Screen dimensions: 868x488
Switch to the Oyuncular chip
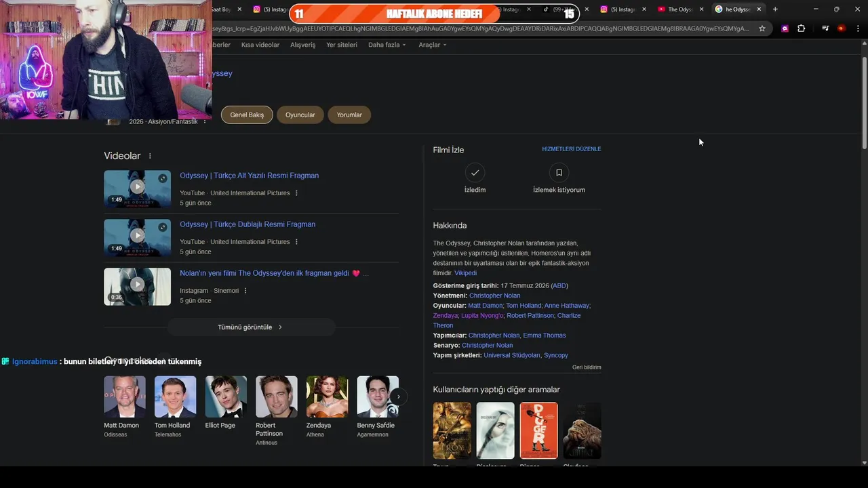point(300,115)
